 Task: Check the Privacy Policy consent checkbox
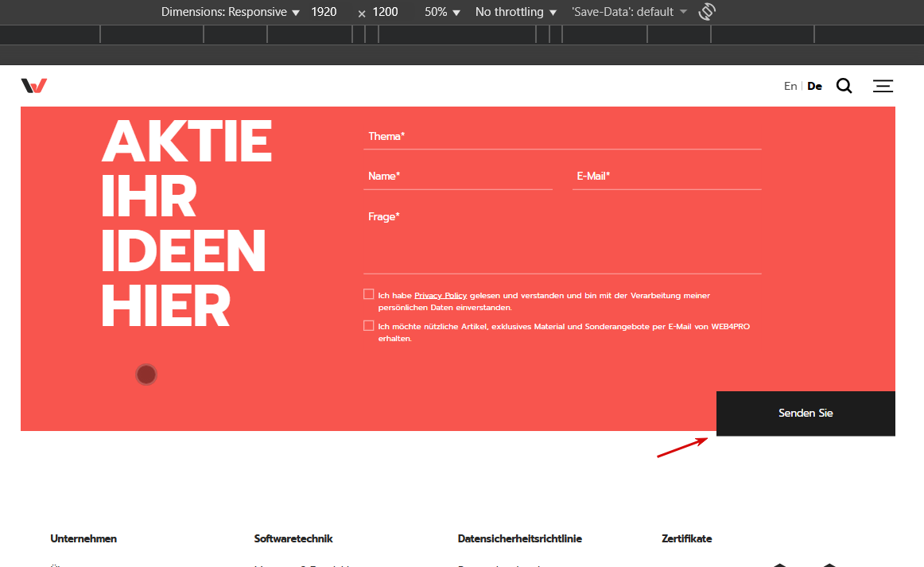tap(369, 294)
